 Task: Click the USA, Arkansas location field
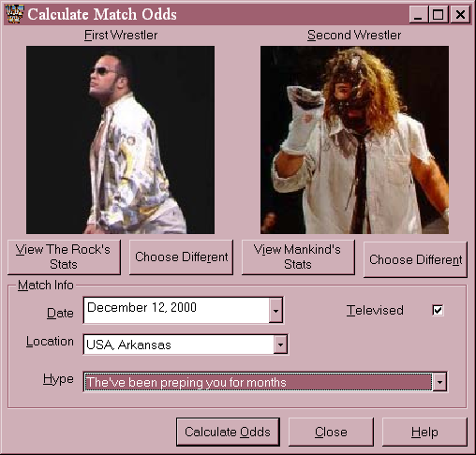click(179, 345)
